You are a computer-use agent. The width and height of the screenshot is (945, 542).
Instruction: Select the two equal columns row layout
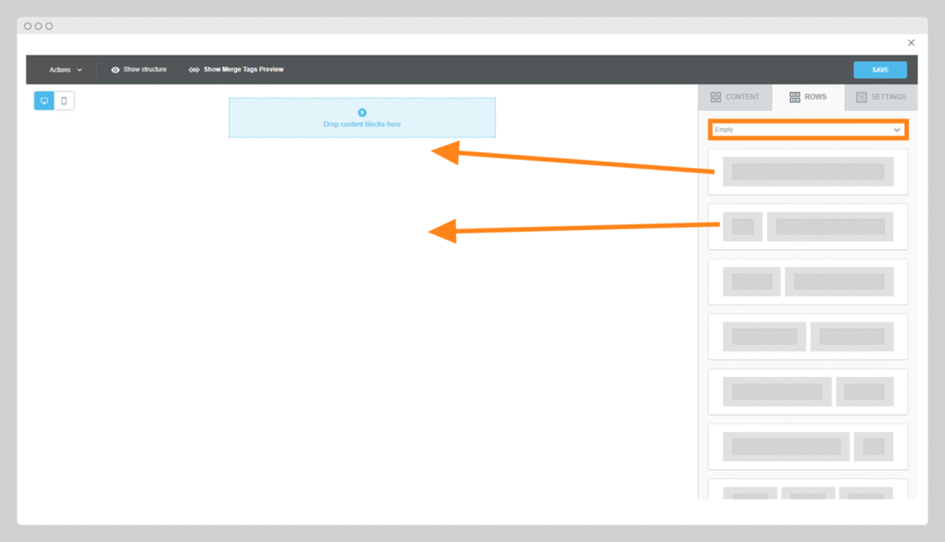click(807, 336)
